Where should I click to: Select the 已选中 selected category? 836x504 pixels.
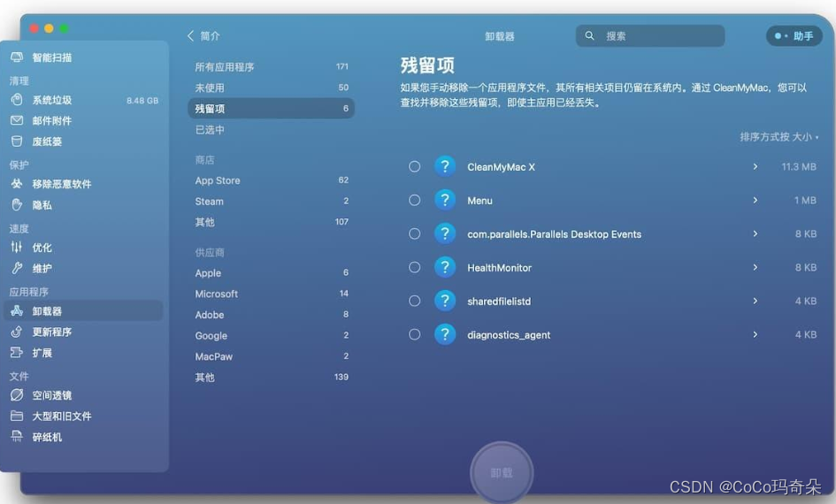(x=271, y=129)
